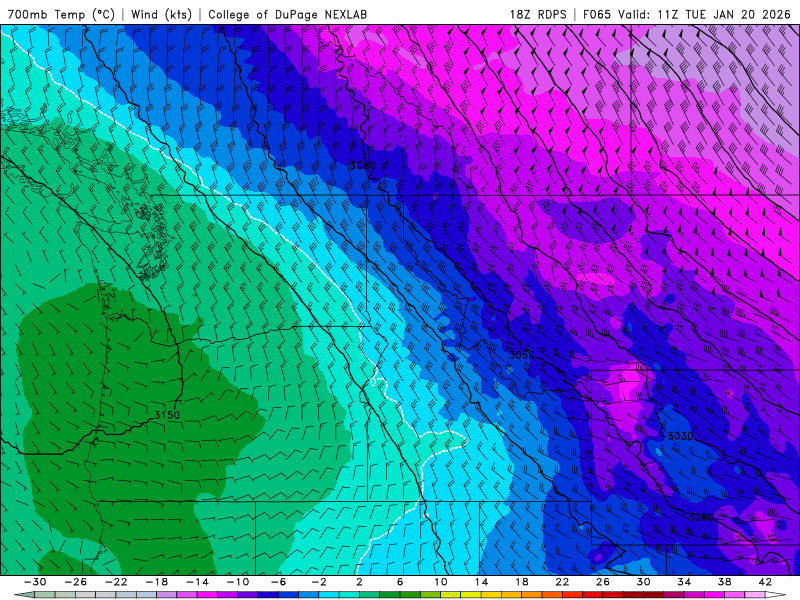Click the -22 colorbar scale label
800x600 pixels.
(x=116, y=582)
